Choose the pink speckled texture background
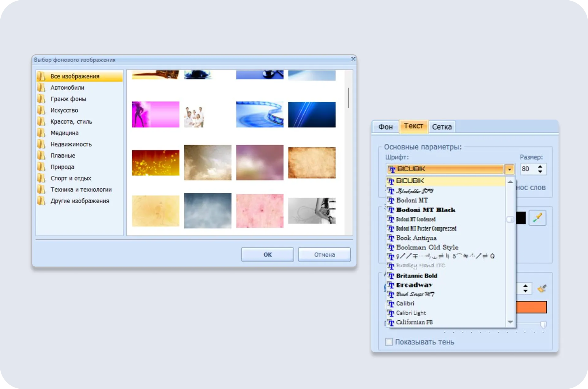Image resolution: width=588 pixels, height=389 pixels. coord(260,211)
